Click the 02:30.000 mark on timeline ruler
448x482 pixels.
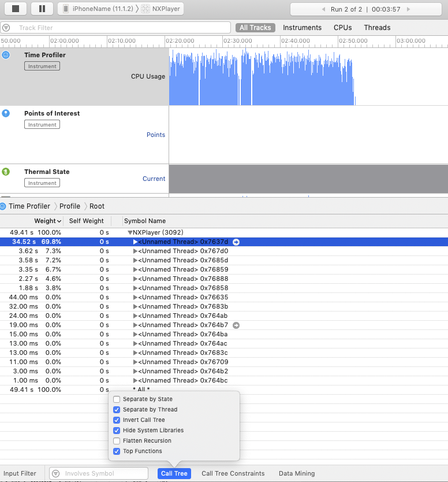237,41
